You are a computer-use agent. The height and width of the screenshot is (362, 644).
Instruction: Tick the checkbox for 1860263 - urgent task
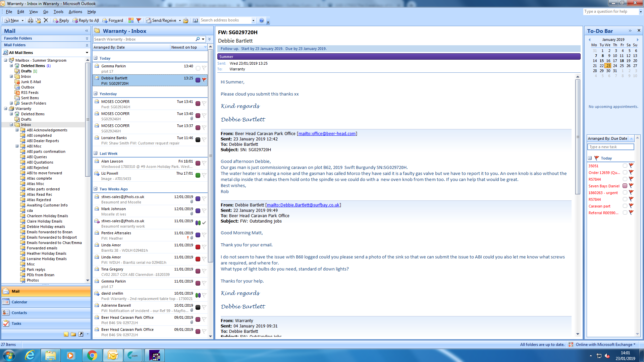625,192
